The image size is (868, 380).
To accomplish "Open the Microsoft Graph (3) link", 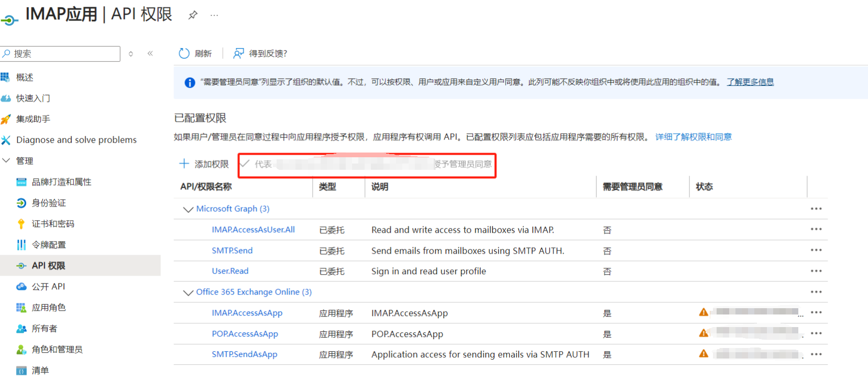I will coord(233,209).
